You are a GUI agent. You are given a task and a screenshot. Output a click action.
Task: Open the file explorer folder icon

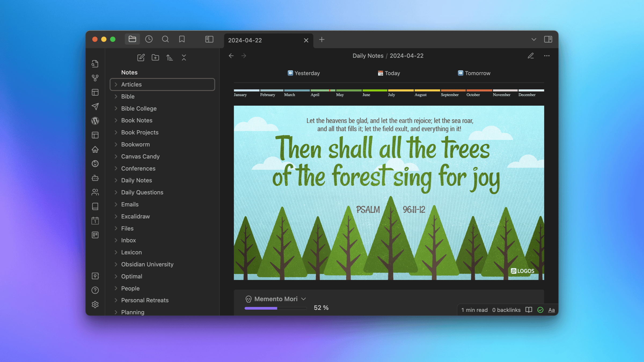pyautogui.click(x=132, y=39)
